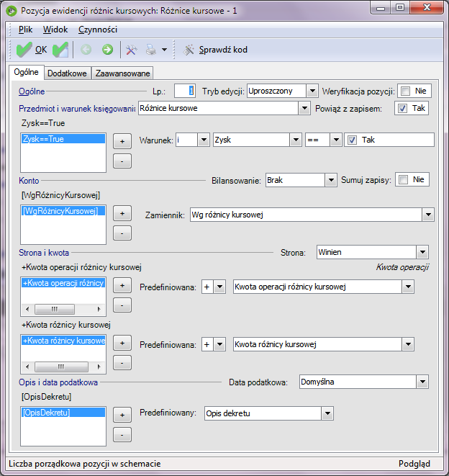This screenshot has height=476, width=449.
Task: Switch to the Zaawansowane tab
Action: (x=122, y=73)
